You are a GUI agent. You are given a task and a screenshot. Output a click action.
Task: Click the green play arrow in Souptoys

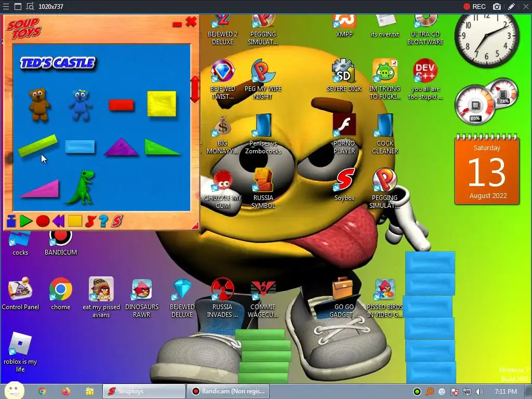pyautogui.click(x=26, y=221)
